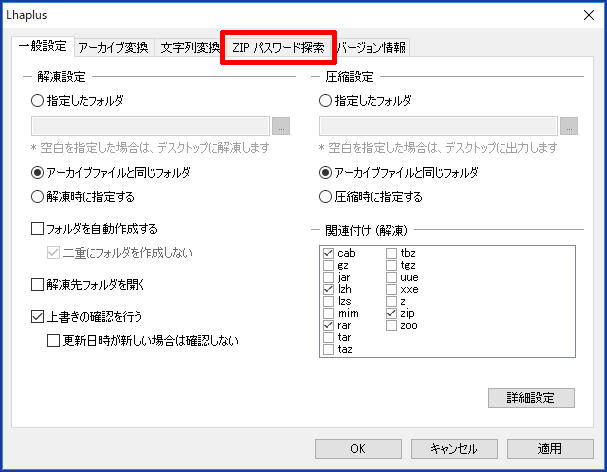Check the tbz association
607x472 pixels.
coord(391,253)
